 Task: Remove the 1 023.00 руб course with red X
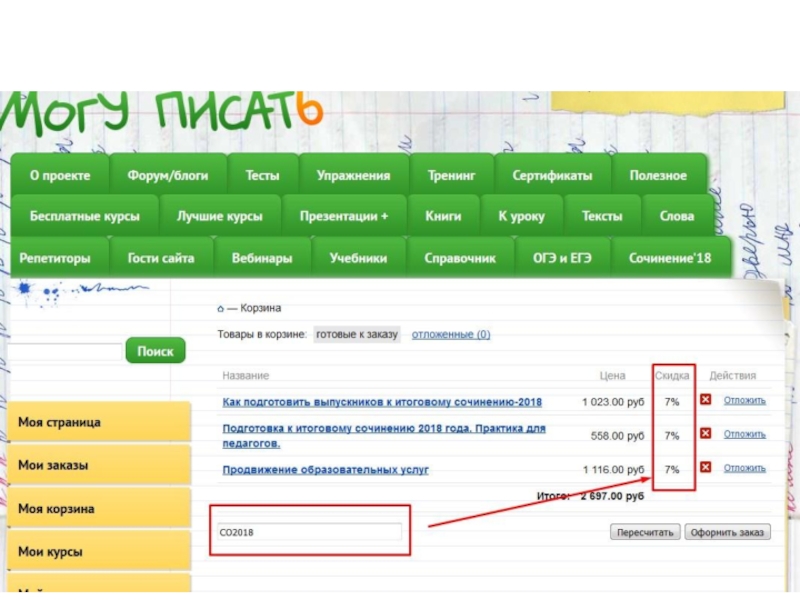point(705,399)
